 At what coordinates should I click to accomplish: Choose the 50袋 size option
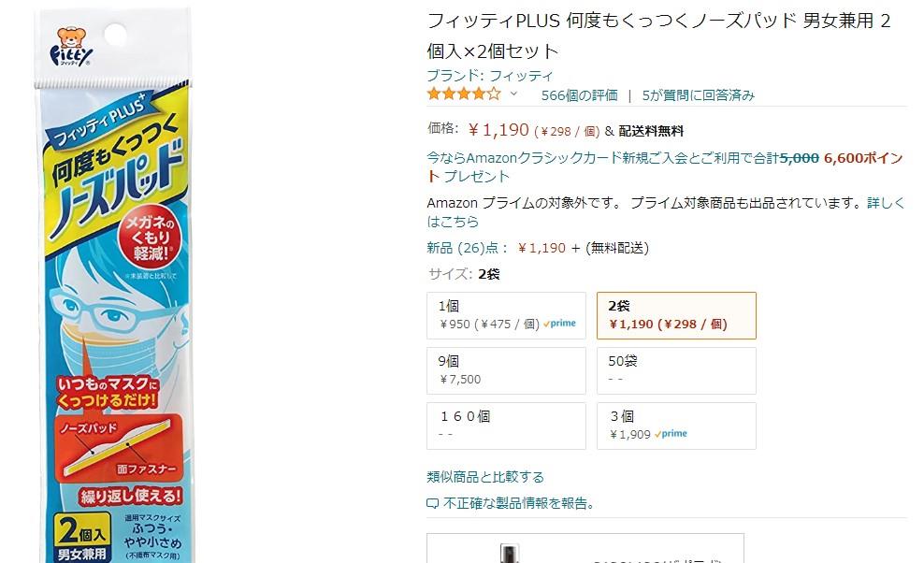pos(676,370)
